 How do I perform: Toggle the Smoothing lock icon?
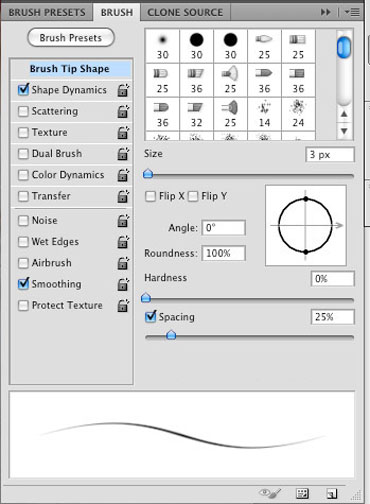coord(123,284)
